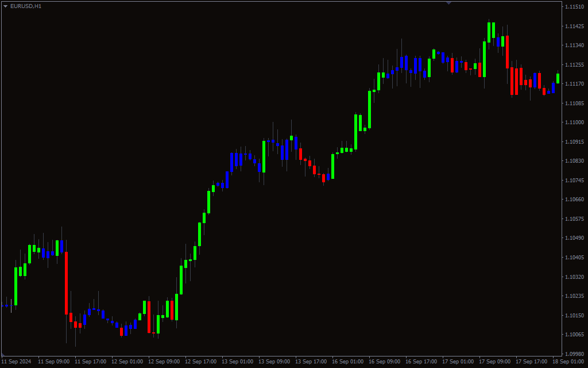Image resolution: width=588 pixels, height=368 pixels.
Task: Select the tall red candle on 11 Sep
Action: (x=67, y=282)
